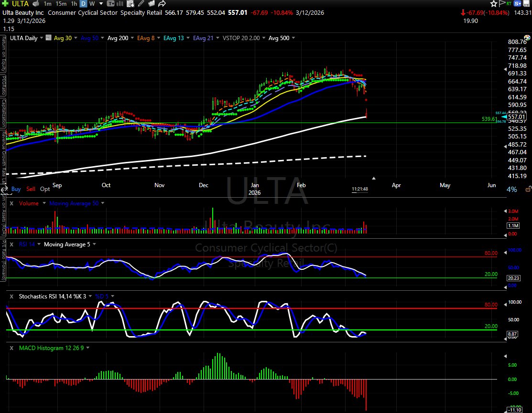Click the TV template icon in toolbar
Viewport: 532px width, 413px height.
tap(110, 4)
